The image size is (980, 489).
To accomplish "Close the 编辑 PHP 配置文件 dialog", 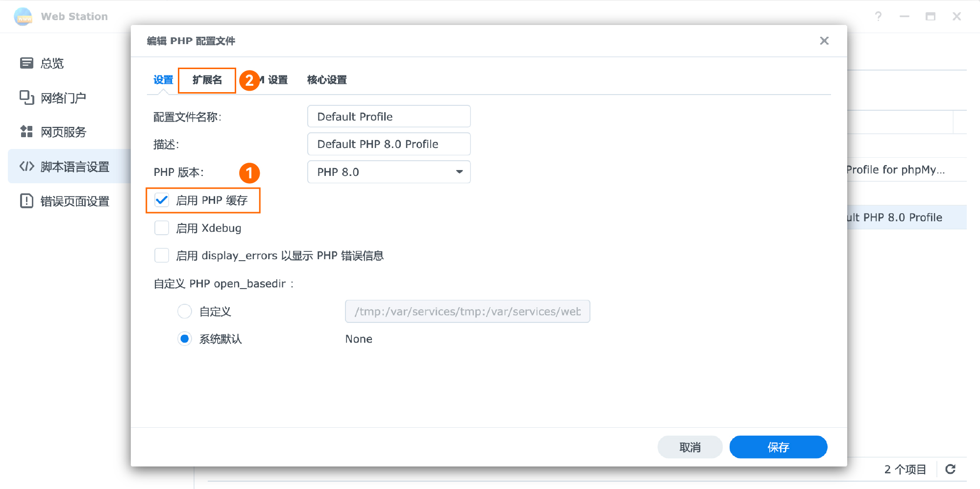I will (x=824, y=41).
